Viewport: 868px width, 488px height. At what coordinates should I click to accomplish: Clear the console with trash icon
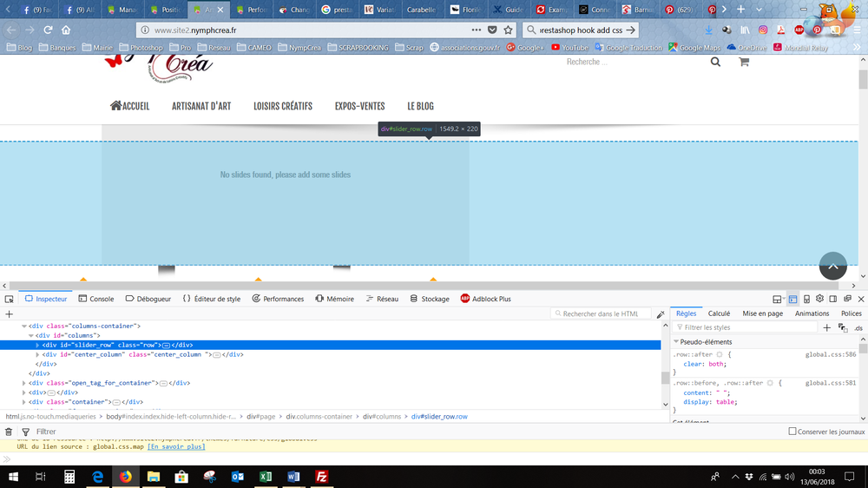point(9,432)
